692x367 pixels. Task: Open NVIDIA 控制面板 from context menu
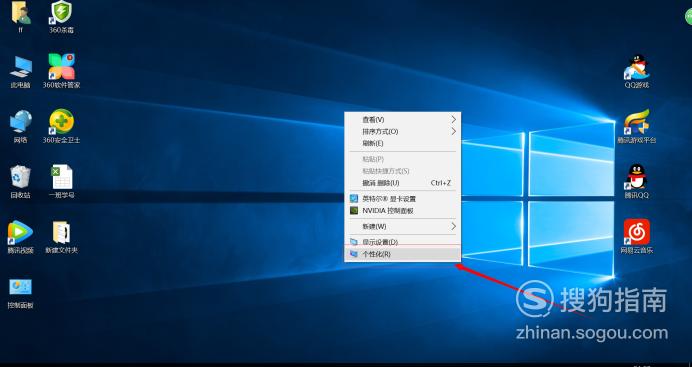pyautogui.click(x=402, y=211)
